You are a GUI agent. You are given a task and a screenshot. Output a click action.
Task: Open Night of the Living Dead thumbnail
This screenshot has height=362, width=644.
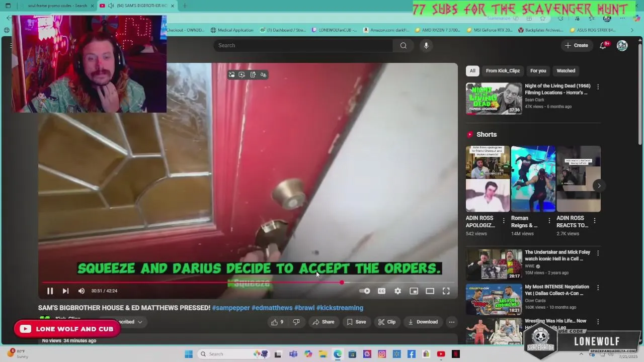click(x=494, y=99)
